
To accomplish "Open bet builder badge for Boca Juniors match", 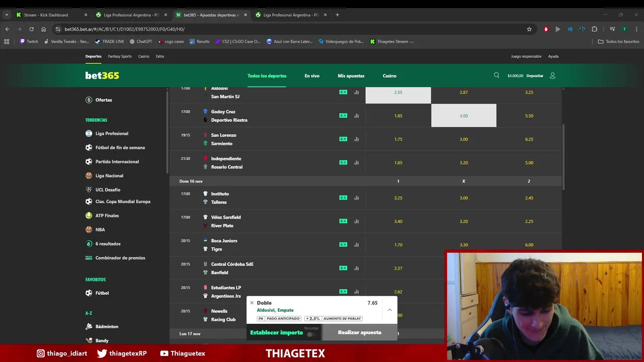I will pyautogui.click(x=343, y=245).
